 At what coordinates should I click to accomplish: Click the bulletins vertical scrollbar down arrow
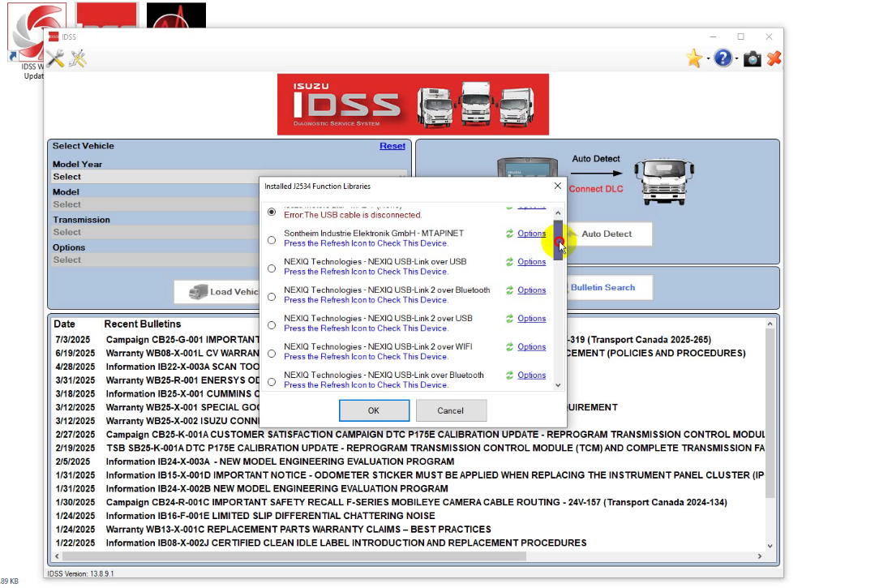[x=770, y=546]
